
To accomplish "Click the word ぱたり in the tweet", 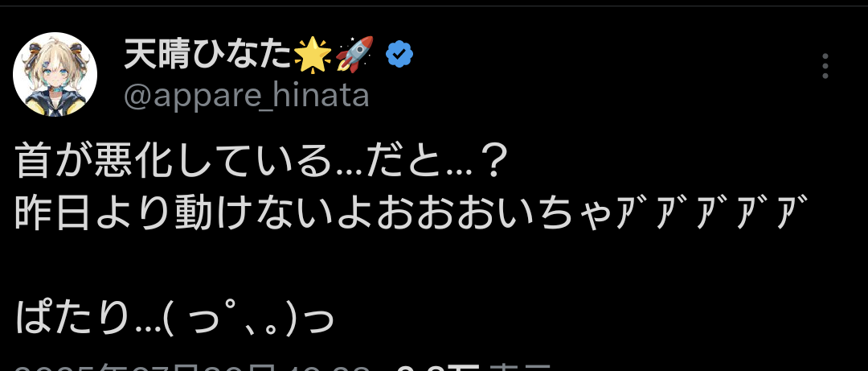I will coord(75,319).
